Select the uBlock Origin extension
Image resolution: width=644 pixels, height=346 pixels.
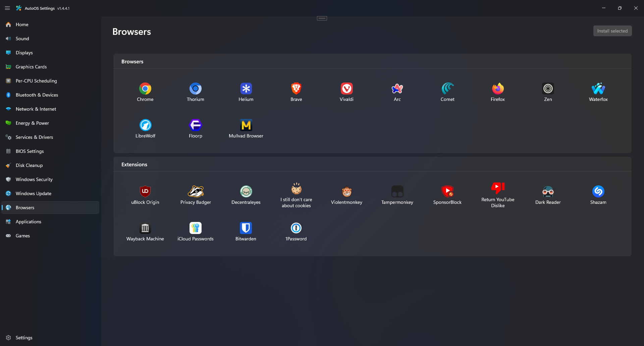point(145,195)
